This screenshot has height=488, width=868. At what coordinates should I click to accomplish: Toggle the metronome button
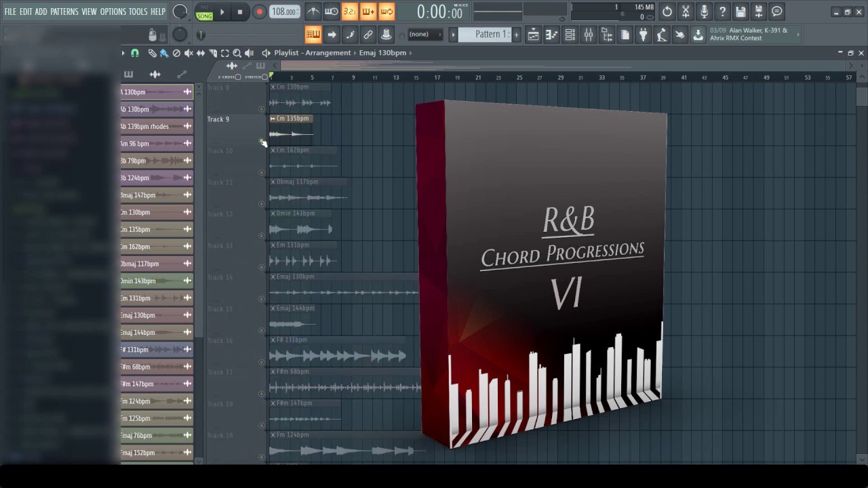[x=313, y=12]
